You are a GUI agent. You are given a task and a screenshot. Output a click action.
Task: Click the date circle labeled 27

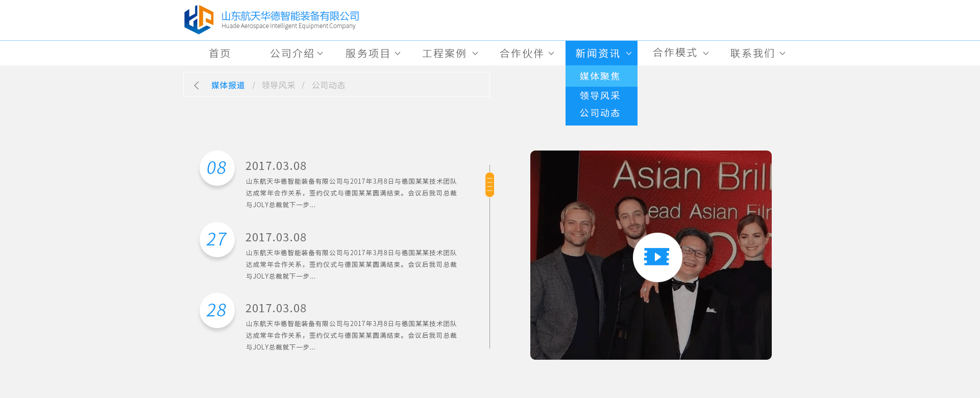[217, 239]
